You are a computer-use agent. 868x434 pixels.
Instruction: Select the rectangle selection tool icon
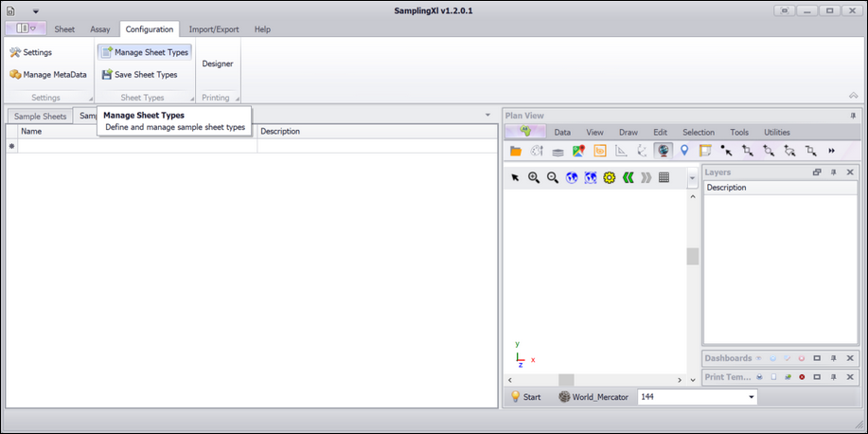coord(748,151)
